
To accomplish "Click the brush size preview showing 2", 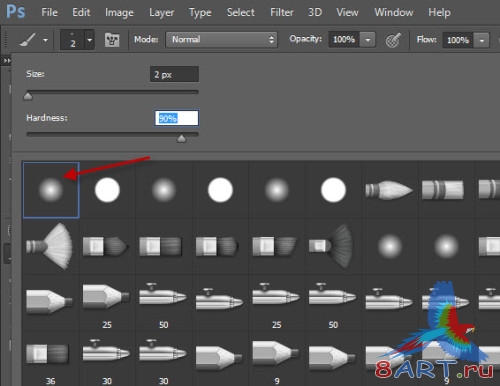I will (73, 40).
